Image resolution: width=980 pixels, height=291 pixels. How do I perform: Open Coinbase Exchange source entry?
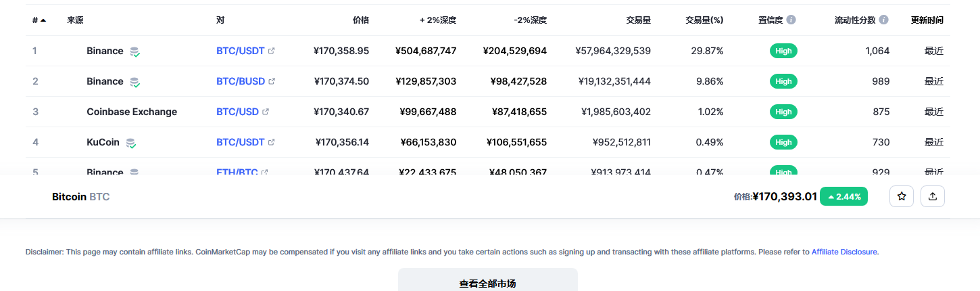[132, 112]
